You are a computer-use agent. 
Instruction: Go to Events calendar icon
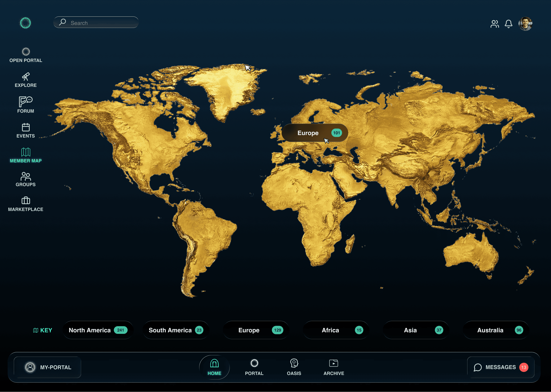click(26, 127)
